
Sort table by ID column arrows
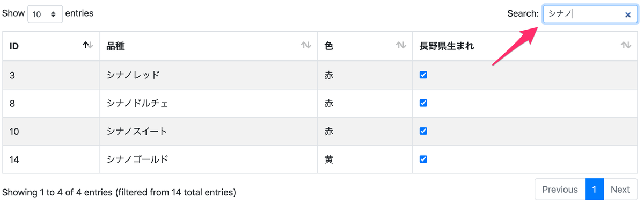[x=88, y=46]
